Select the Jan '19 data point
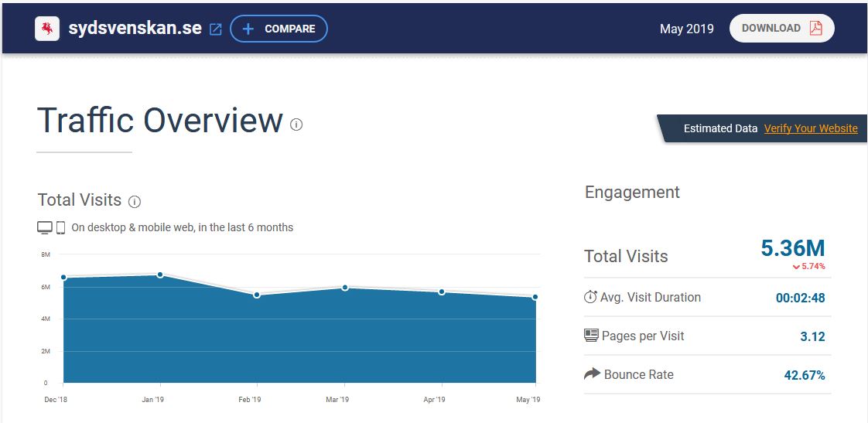The width and height of the screenshot is (868, 423). [160, 275]
